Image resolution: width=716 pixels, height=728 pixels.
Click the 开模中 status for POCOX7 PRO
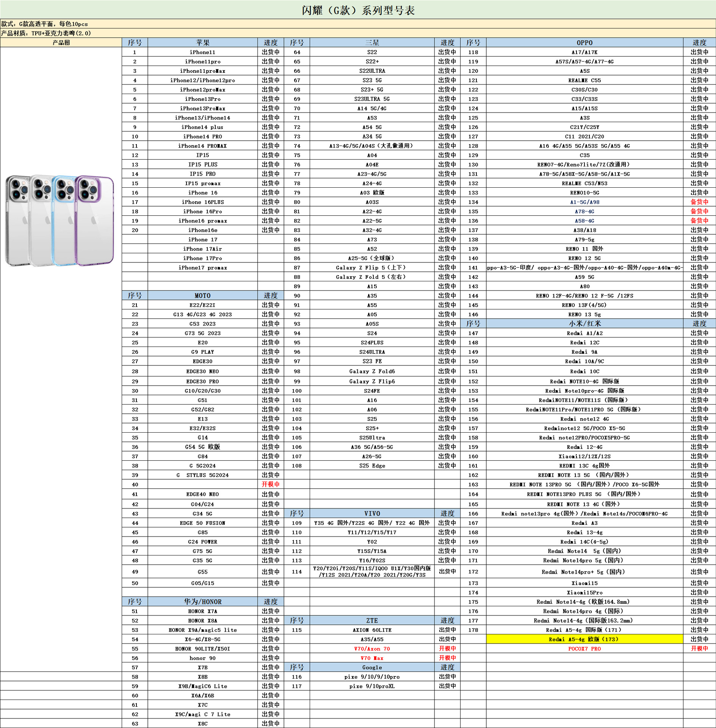pos(699,649)
